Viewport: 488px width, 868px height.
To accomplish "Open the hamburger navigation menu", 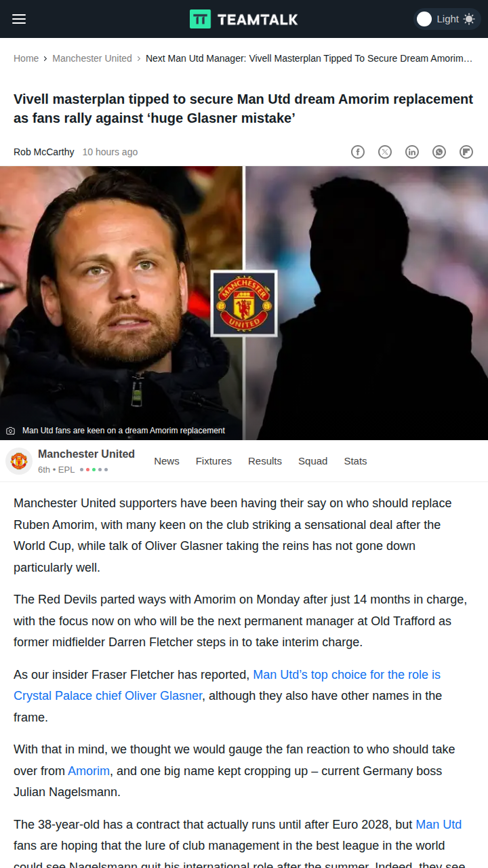I will tap(19, 19).
